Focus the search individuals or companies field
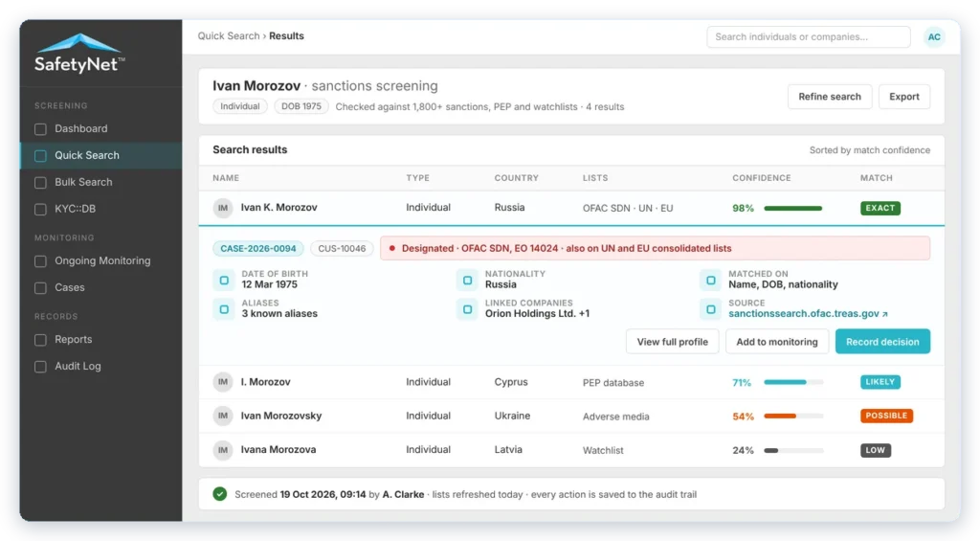 (808, 37)
